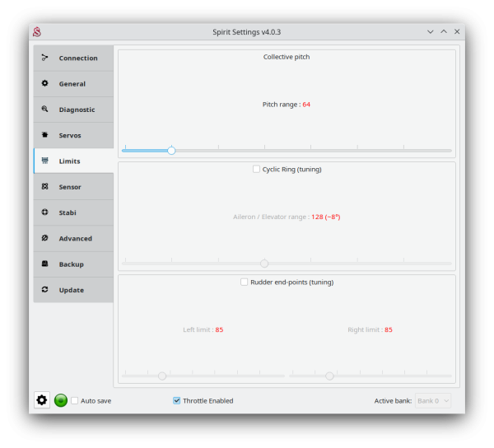This screenshot has height=448, width=494.
Task: Click the Connection tab icon
Action: pyautogui.click(x=44, y=58)
